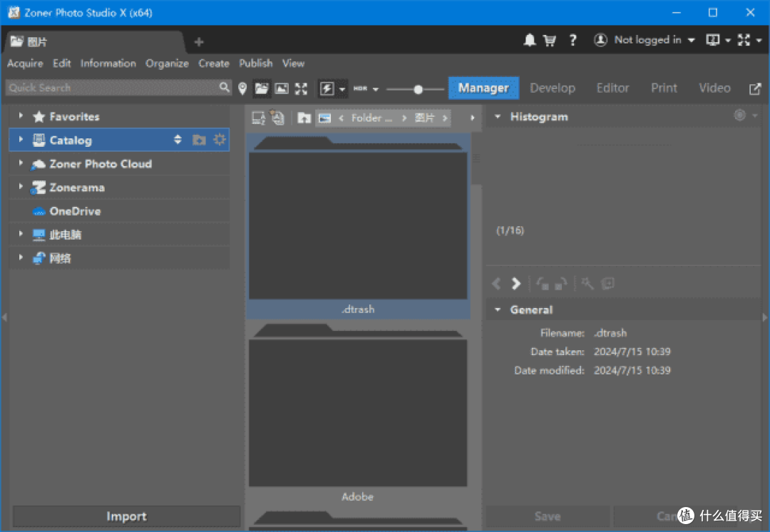Image resolution: width=770 pixels, height=532 pixels.
Task: Click the magnifier search icon
Action: pyautogui.click(x=224, y=87)
